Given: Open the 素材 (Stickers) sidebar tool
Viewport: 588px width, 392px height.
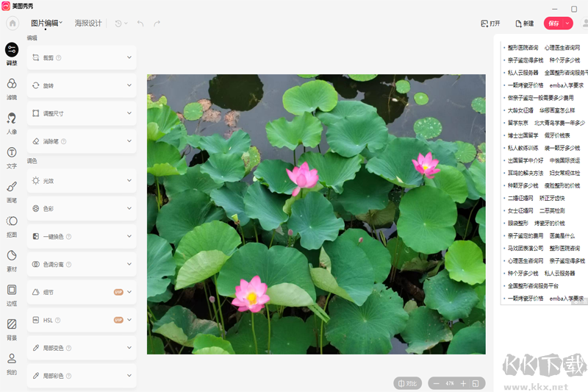Looking at the screenshot, I should pos(12,260).
